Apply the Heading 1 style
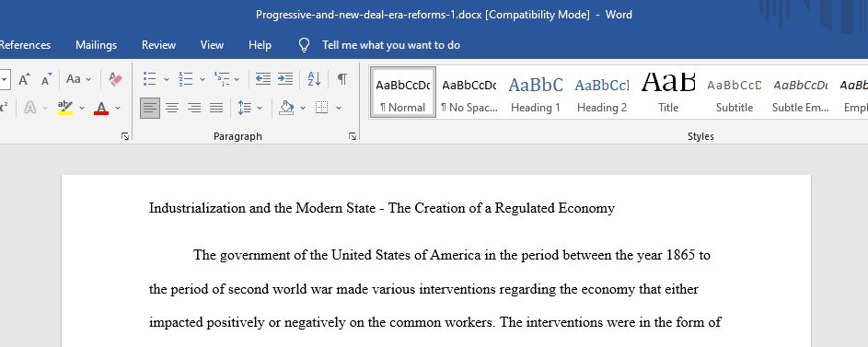Viewport: 868px width, 347px height. (536, 93)
